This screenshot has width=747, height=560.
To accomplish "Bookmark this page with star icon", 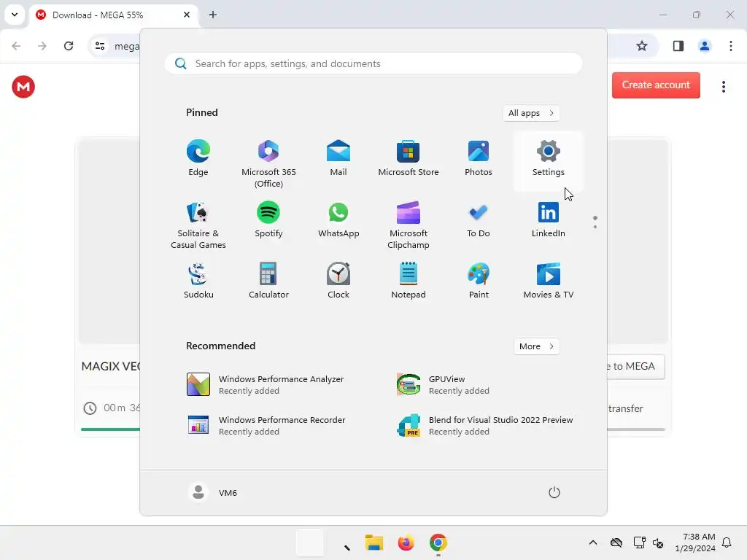I will tap(642, 46).
